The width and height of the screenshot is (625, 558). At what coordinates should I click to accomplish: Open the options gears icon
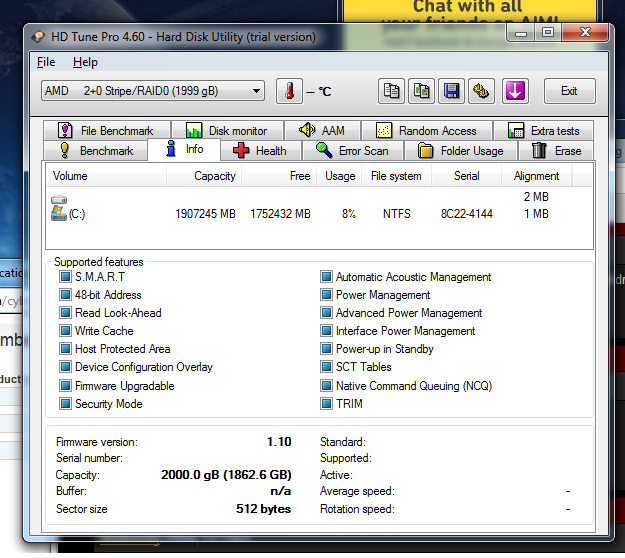click(x=481, y=91)
